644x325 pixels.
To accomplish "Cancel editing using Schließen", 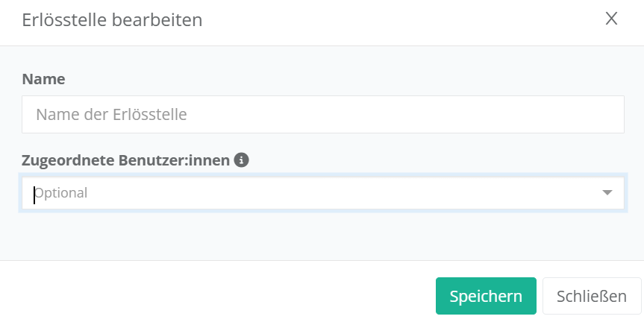I will click(591, 296).
